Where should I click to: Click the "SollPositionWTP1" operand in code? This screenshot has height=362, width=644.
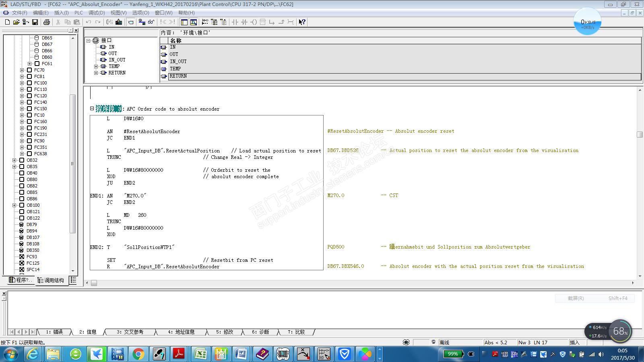(x=149, y=247)
